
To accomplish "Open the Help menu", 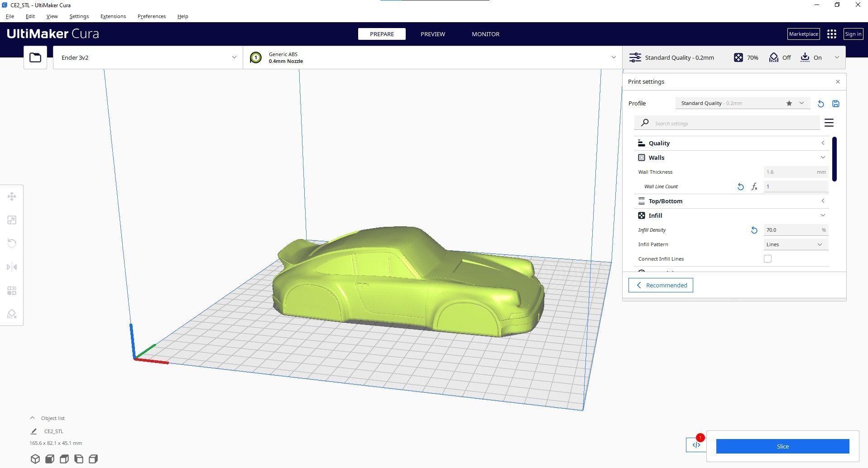I will (182, 16).
